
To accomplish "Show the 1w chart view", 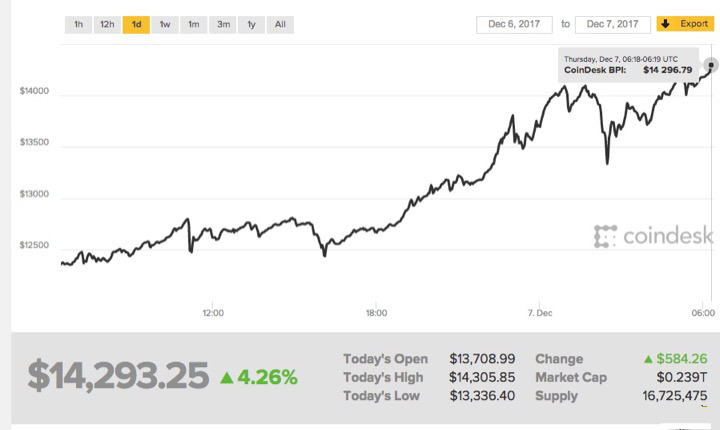I will point(165,23).
